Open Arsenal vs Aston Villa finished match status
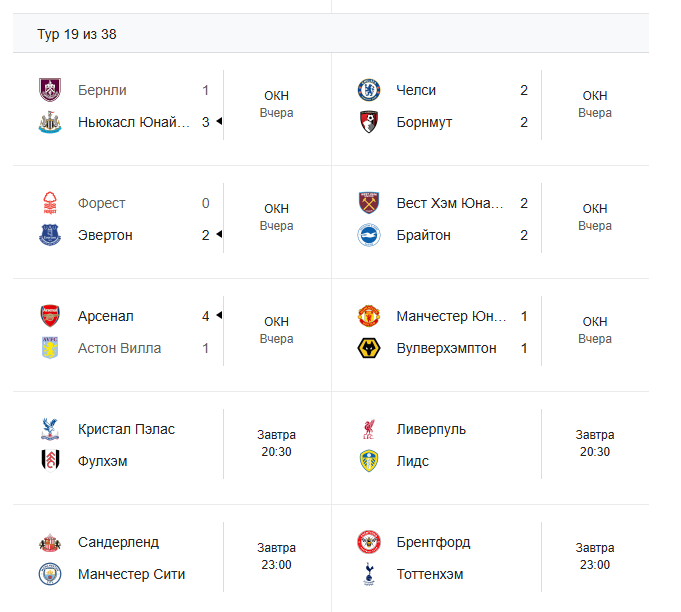 point(276,330)
